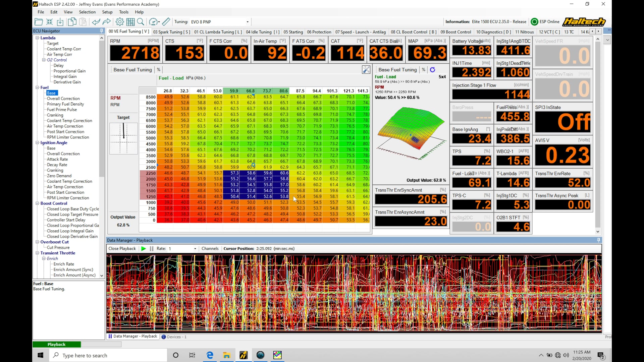
Task: Click the paste icon on the toolbar
Action: [83, 21]
